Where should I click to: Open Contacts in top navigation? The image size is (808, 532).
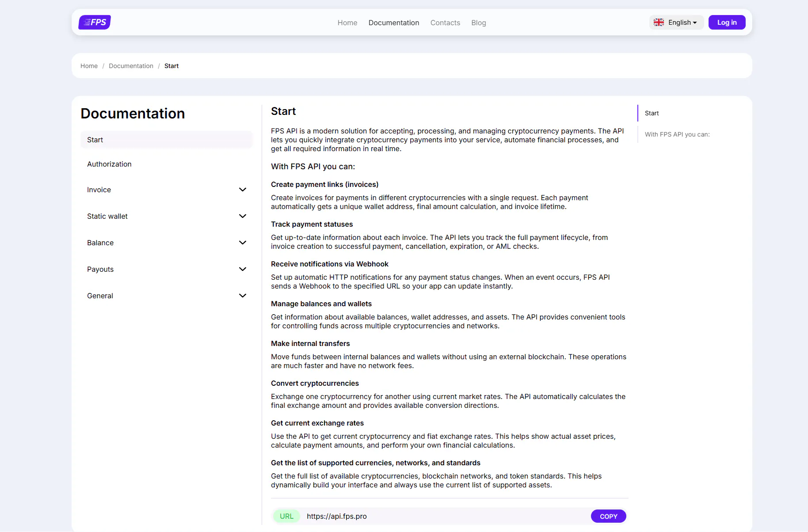pyautogui.click(x=445, y=23)
